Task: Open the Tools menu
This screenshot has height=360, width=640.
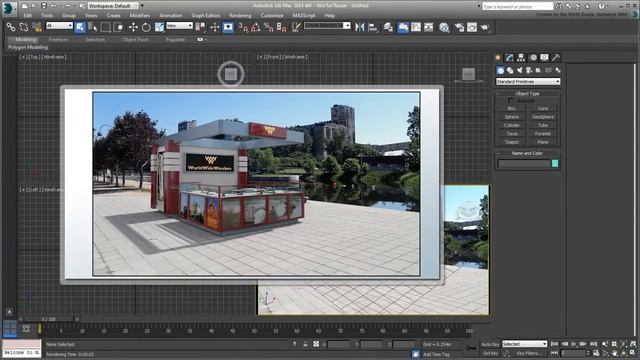Action: 47,16
